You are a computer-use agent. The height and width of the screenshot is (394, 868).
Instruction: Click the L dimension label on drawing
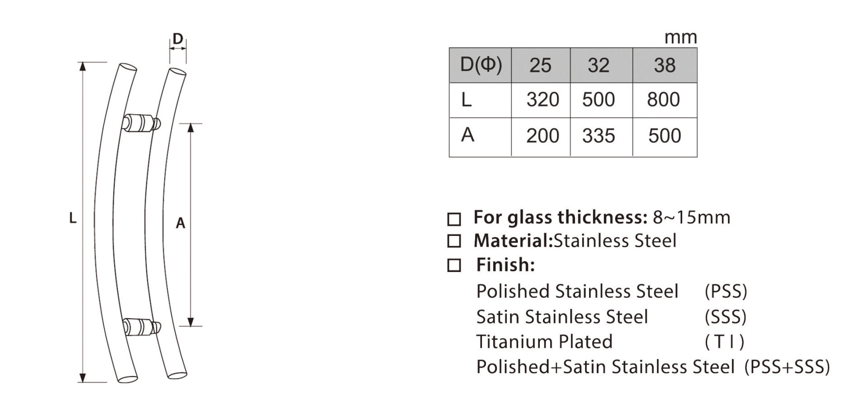tap(73, 219)
